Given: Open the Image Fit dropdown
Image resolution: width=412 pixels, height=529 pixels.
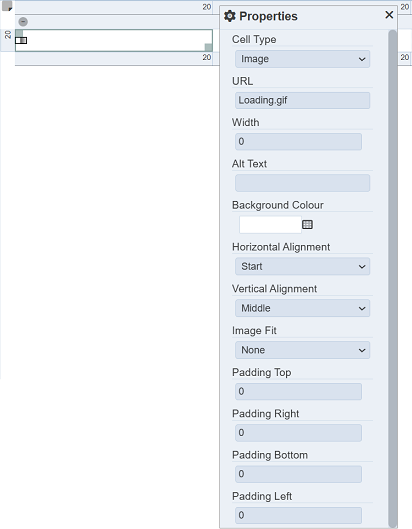Looking at the screenshot, I should click(302, 350).
